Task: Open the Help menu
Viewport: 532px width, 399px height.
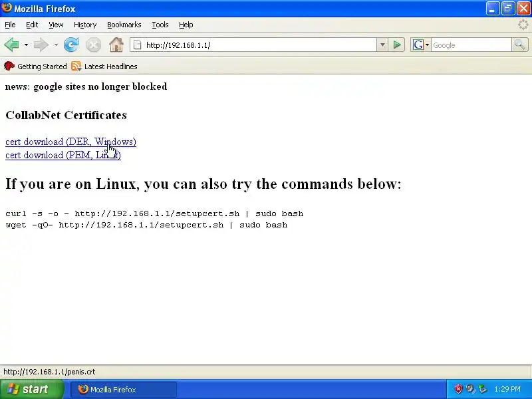Action: pyautogui.click(x=186, y=25)
